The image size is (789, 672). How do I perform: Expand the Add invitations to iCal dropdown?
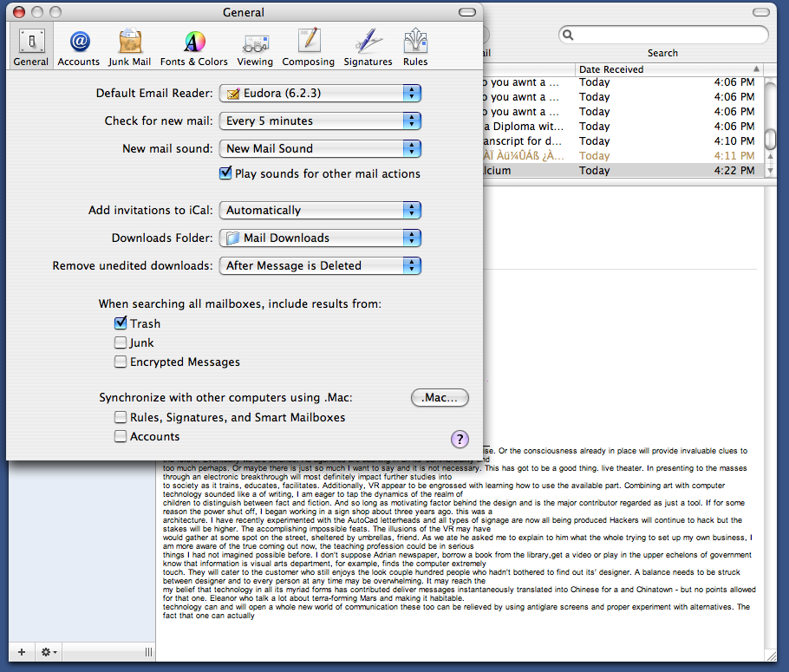click(x=320, y=210)
